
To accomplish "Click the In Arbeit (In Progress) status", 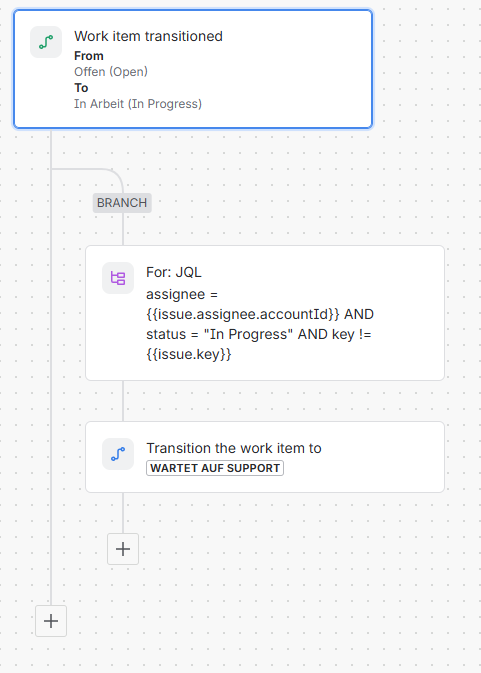I will (138, 104).
